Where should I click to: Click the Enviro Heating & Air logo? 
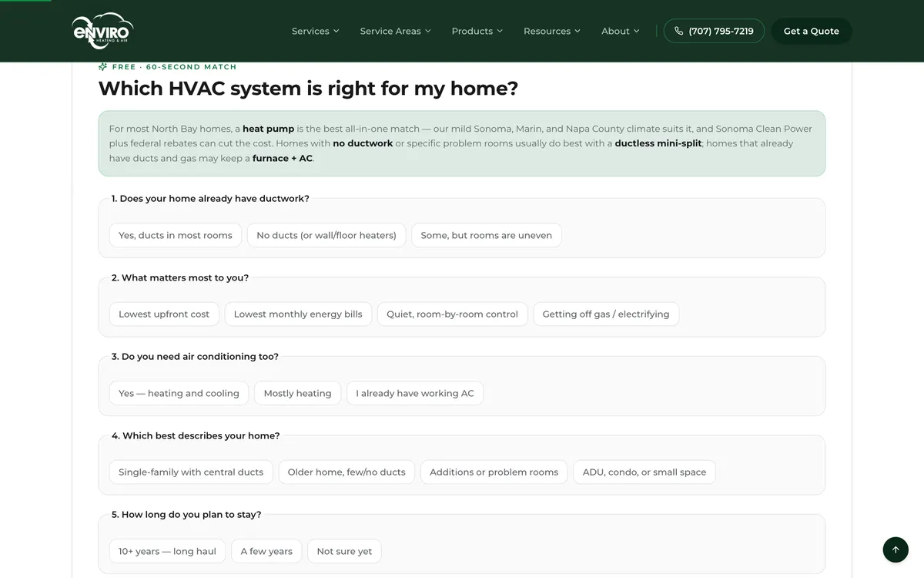tap(102, 31)
